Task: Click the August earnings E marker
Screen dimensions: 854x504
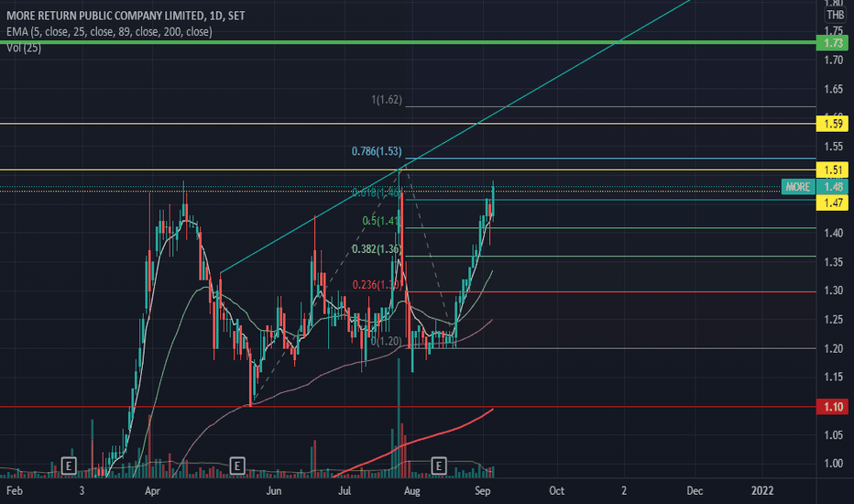Action: click(438, 466)
